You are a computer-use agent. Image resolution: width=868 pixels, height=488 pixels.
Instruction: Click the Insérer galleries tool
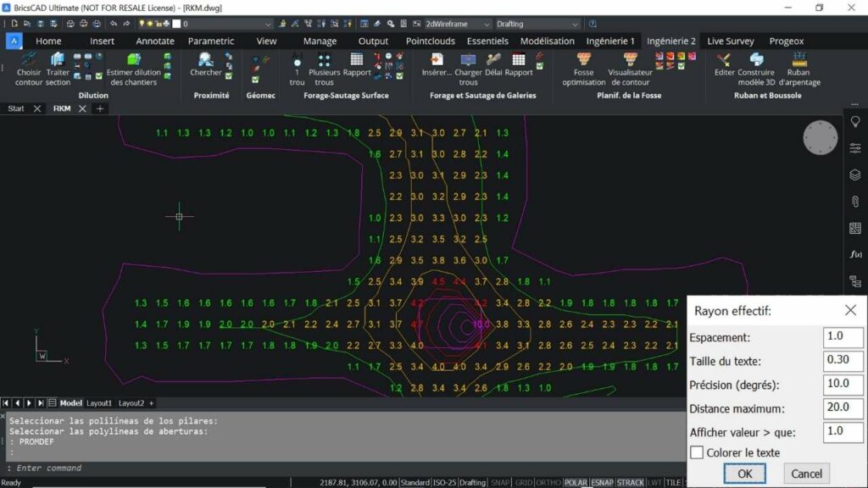coord(437,64)
